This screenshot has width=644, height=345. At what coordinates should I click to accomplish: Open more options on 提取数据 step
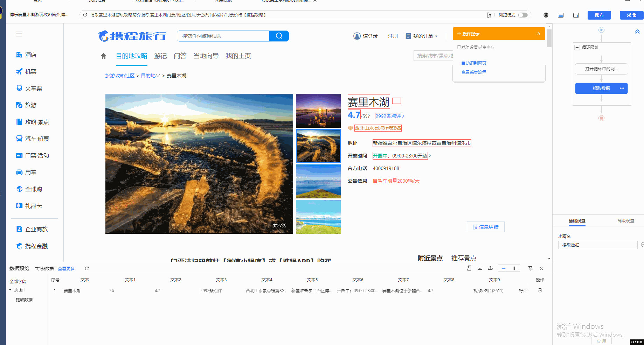(x=622, y=88)
